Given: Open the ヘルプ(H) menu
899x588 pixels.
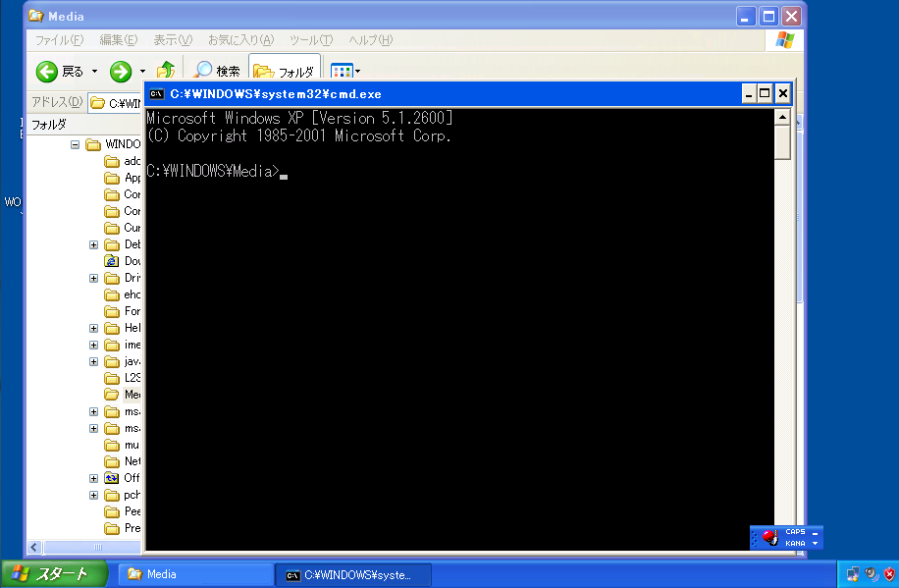Looking at the screenshot, I should 371,40.
